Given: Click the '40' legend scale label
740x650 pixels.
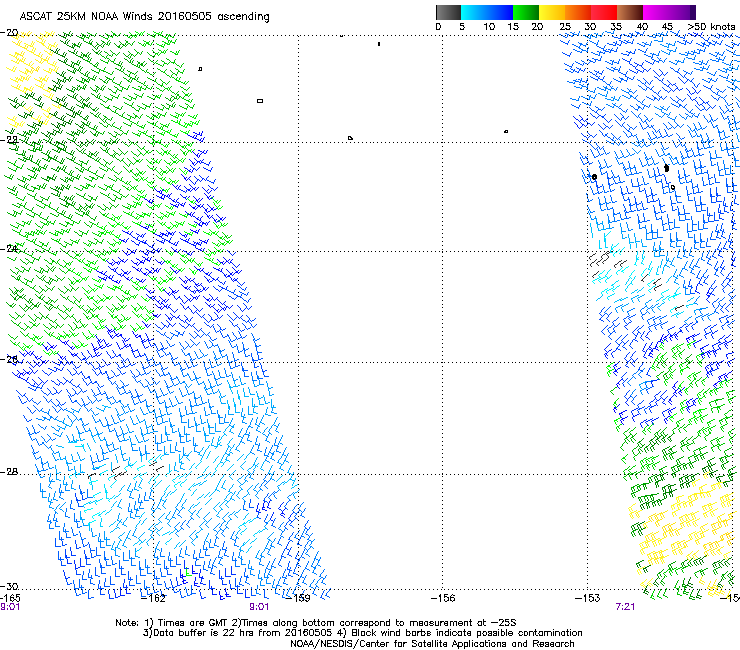Looking at the screenshot, I should pos(642,26).
